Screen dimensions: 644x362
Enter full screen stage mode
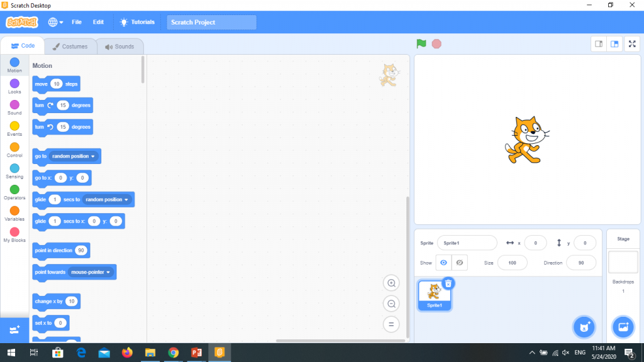pyautogui.click(x=632, y=44)
